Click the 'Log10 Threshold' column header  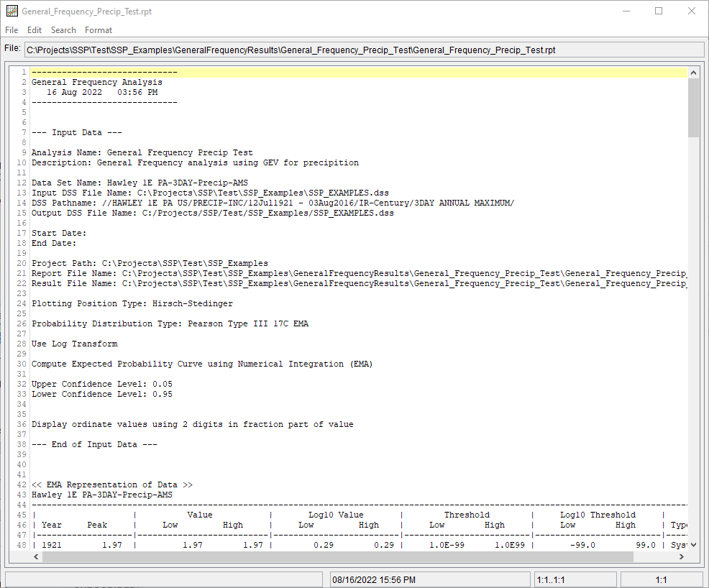point(598,515)
